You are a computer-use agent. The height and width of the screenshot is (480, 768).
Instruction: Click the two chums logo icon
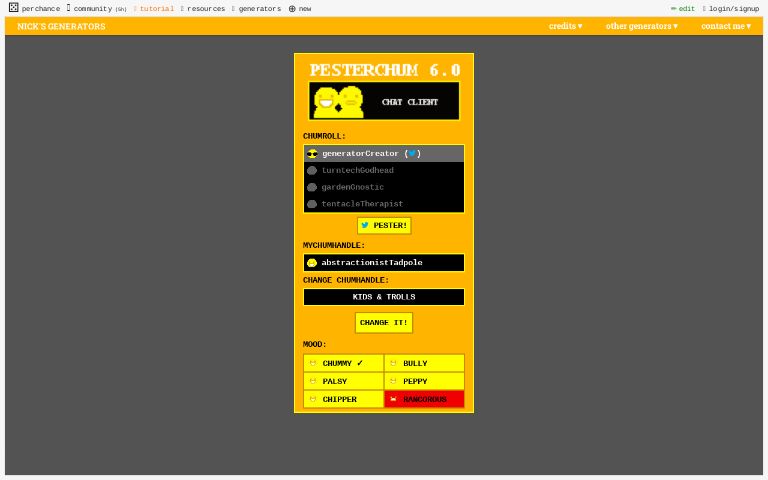click(x=338, y=102)
